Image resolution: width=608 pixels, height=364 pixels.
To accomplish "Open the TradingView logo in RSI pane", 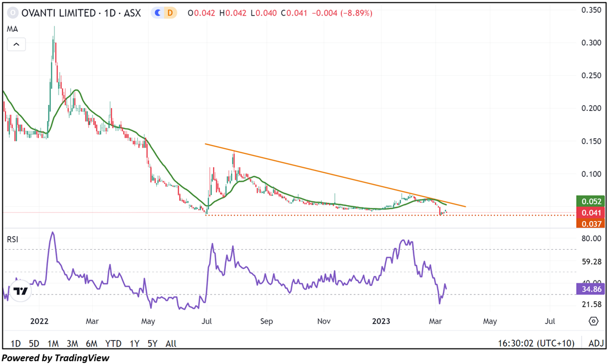I will coord(20,291).
